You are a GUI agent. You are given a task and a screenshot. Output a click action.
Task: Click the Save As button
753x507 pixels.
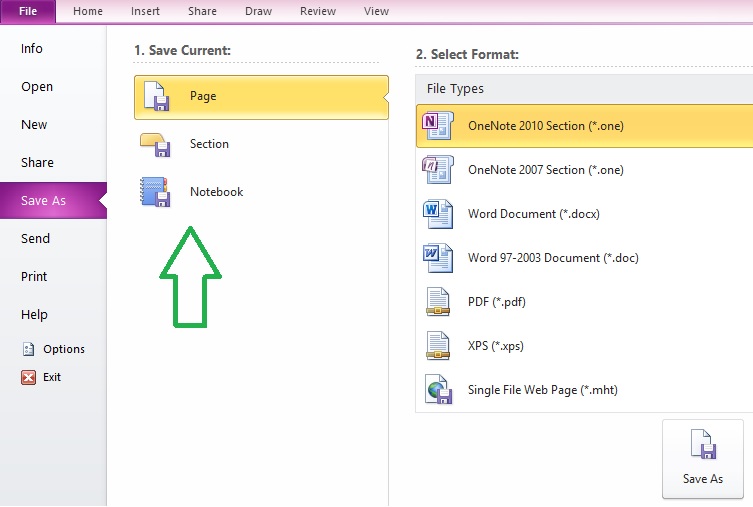[x=703, y=459]
